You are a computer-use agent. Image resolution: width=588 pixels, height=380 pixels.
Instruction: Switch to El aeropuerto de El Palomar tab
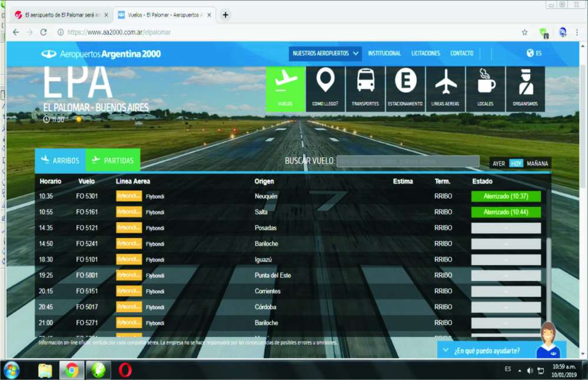point(61,15)
